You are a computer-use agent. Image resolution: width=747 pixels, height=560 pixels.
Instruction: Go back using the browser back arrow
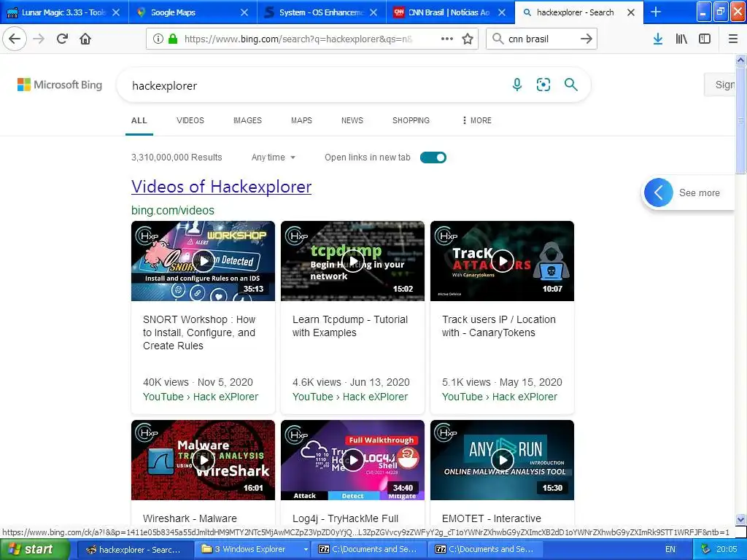click(x=15, y=39)
